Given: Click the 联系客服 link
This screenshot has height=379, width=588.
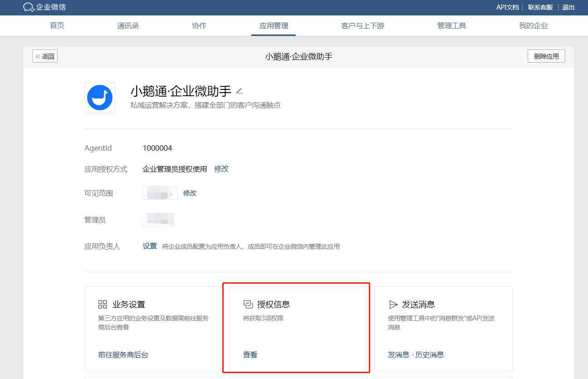Looking at the screenshot, I should (x=540, y=7).
